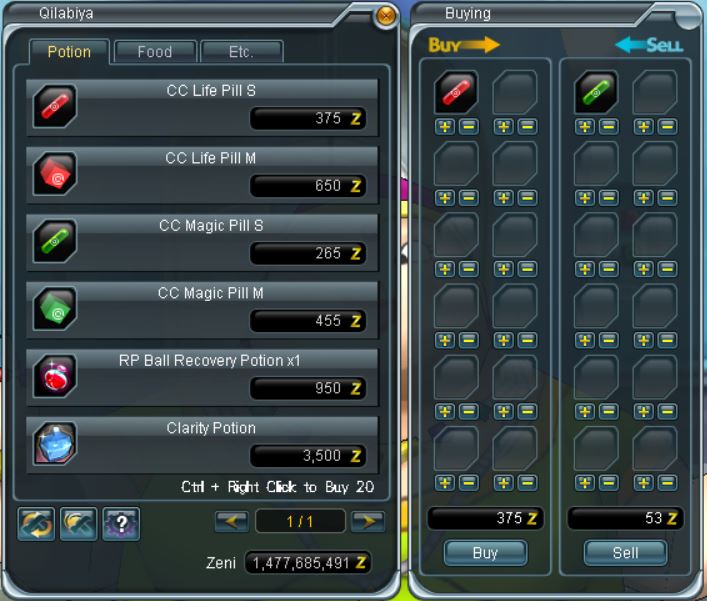Decrease quantity of green pill in sell cart
The image size is (707, 601).
pyautogui.click(x=609, y=127)
